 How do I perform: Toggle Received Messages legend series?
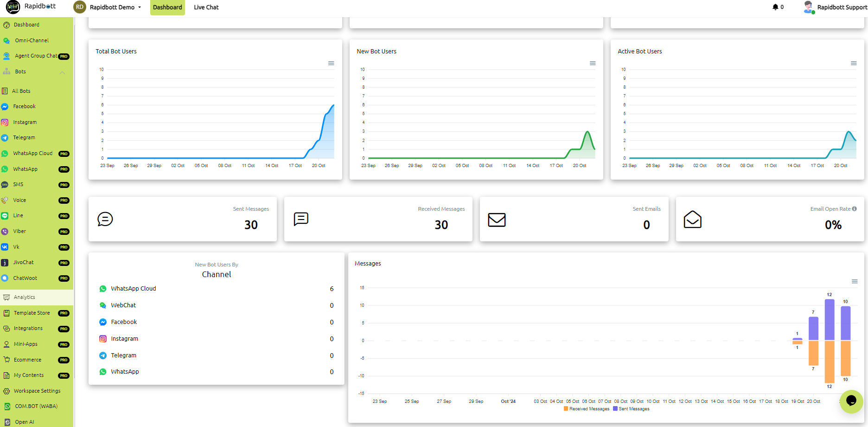pos(587,409)
